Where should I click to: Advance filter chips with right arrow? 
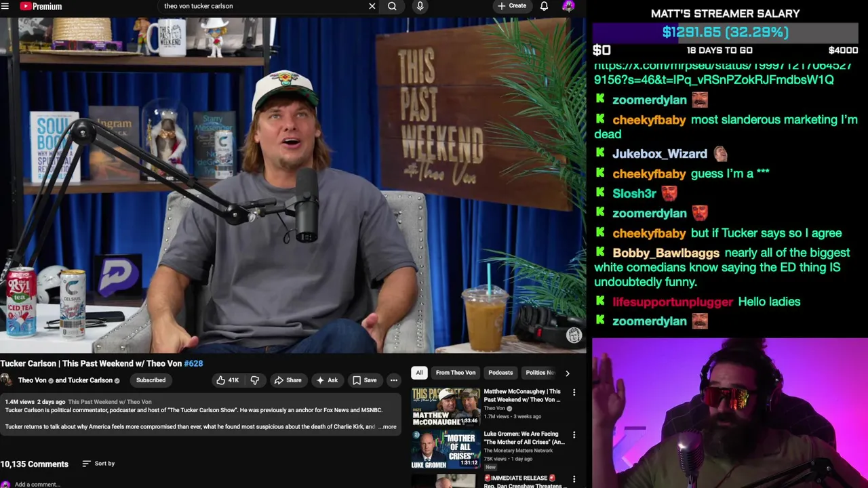pyautogui.click(x=567, y=373)
